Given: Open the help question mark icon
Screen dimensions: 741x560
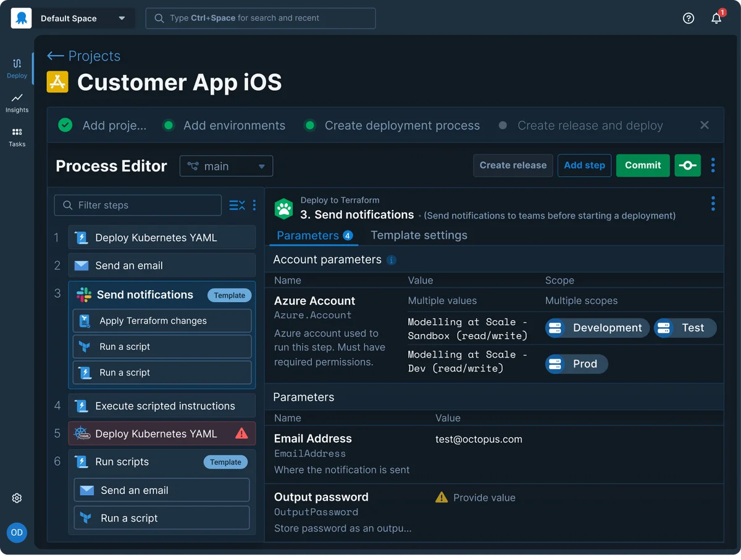Looking at the screenshot, I should [689, 19].
